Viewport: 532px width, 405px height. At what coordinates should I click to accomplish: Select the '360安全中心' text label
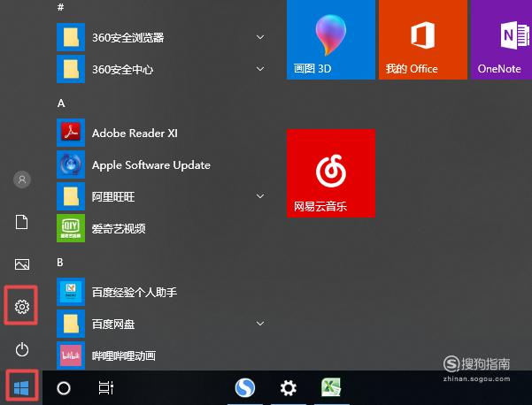(122, 70)
